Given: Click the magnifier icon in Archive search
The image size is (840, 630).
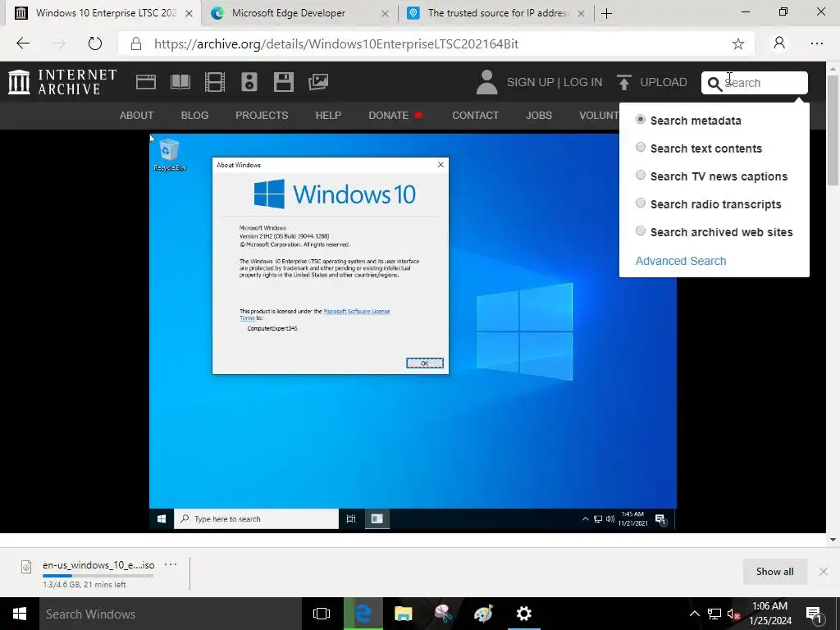Looking at the screenshot, I should (x=714, y=84).
